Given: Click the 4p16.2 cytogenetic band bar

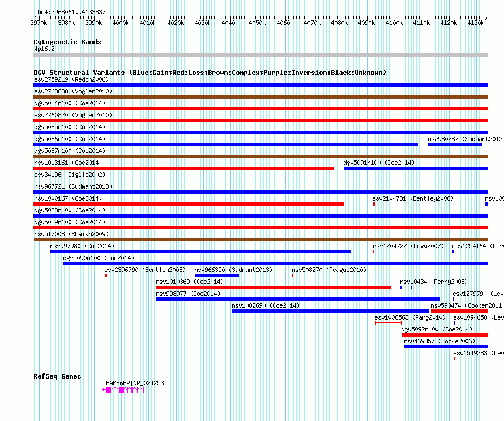Looking at the screenshot, I should point(260,55).
